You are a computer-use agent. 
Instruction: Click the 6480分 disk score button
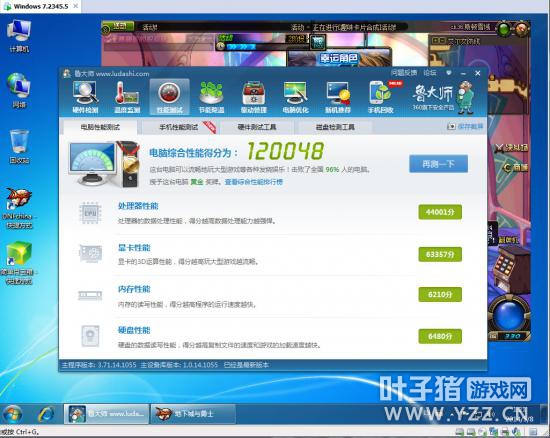pos(440,336)
